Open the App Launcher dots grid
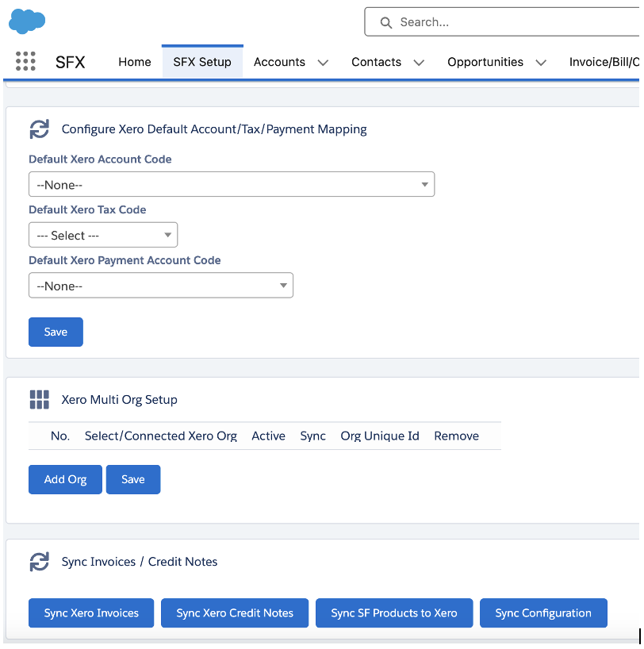 coord(25,61)
